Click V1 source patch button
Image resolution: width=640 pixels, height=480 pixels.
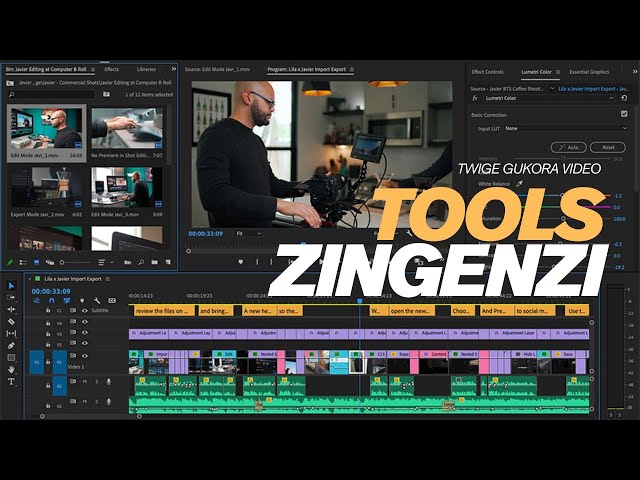tap(37, 362)
